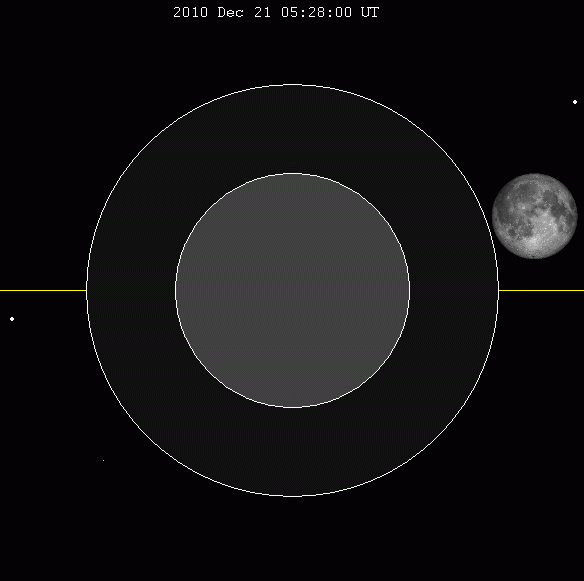584x581 pixels.
Task: Click the Moon image
Action: click(x=534, y=216)
